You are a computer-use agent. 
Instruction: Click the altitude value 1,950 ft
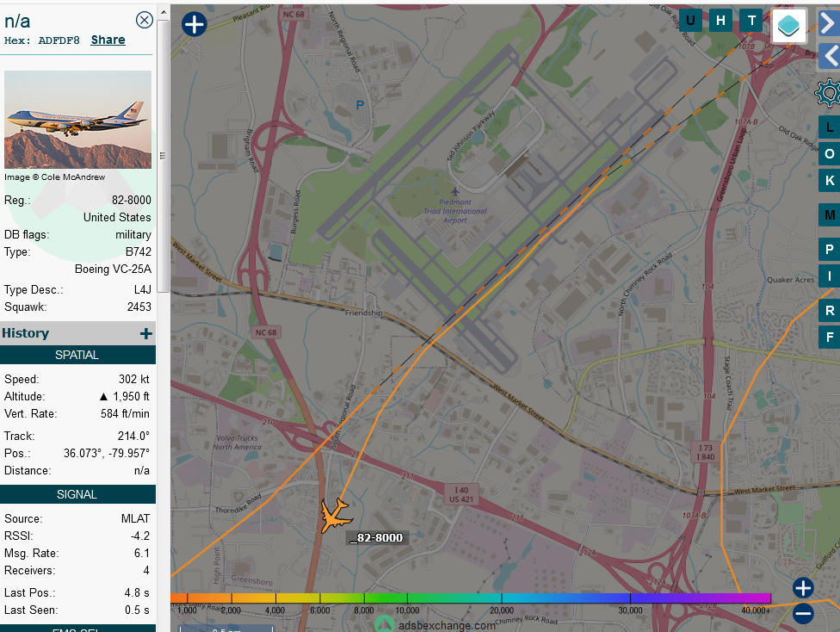131,397
